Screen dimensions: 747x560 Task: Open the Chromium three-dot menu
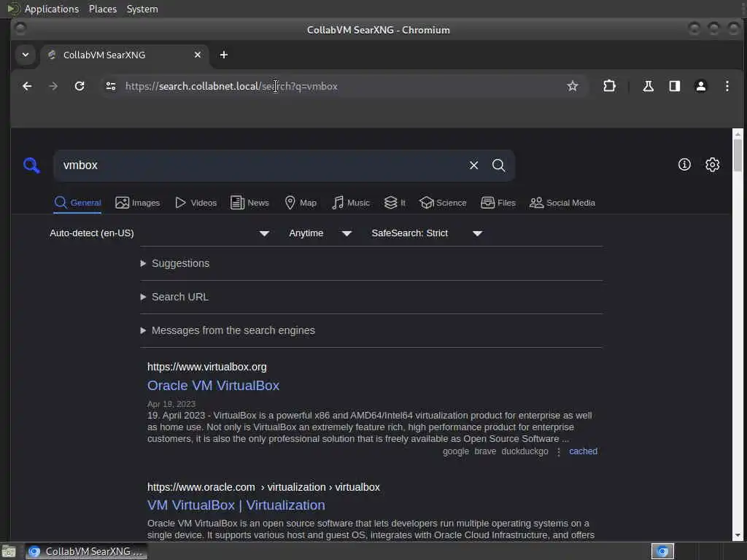pos(727,86)
